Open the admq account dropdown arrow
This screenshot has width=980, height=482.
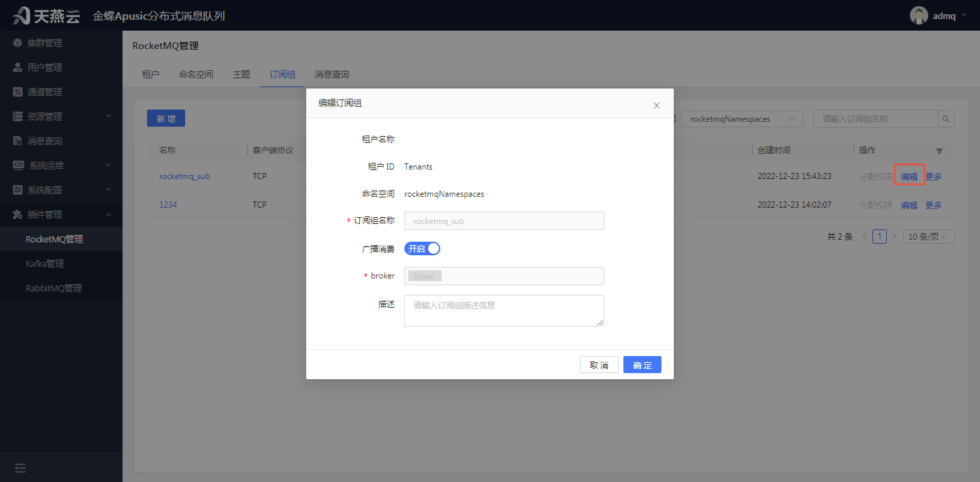964,15
